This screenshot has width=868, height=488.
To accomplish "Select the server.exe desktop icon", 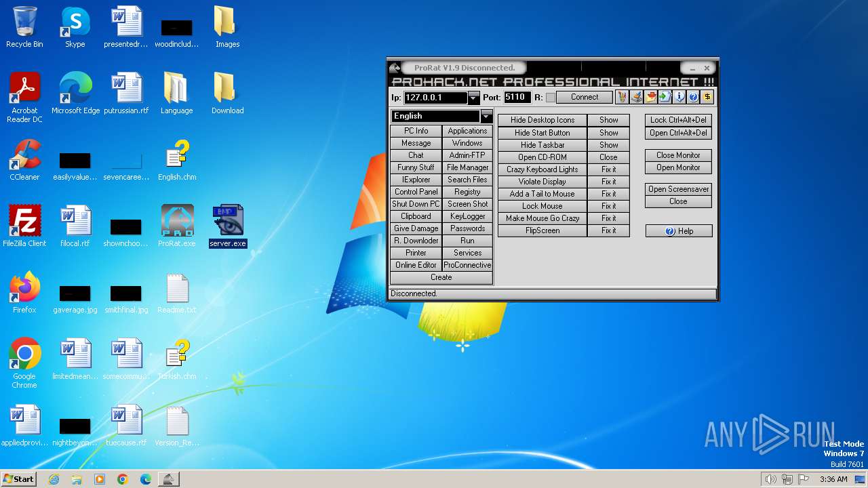I will (x=228, y=226).
